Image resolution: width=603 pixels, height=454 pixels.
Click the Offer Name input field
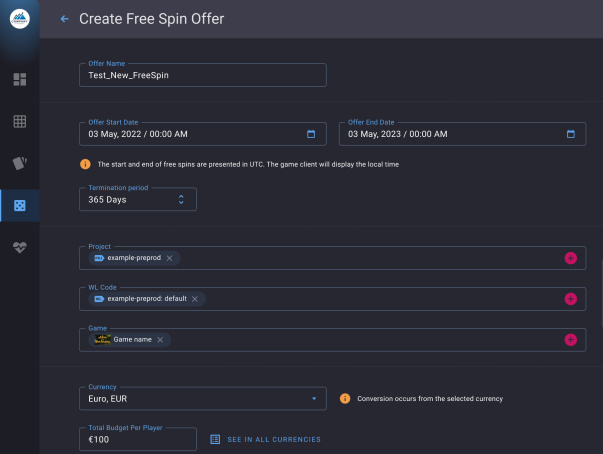[x=202, y=75]
